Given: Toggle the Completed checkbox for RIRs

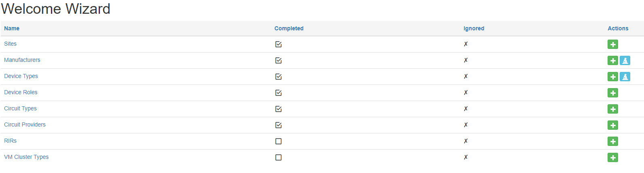Looking at the screenshot, I should point(278,141).
